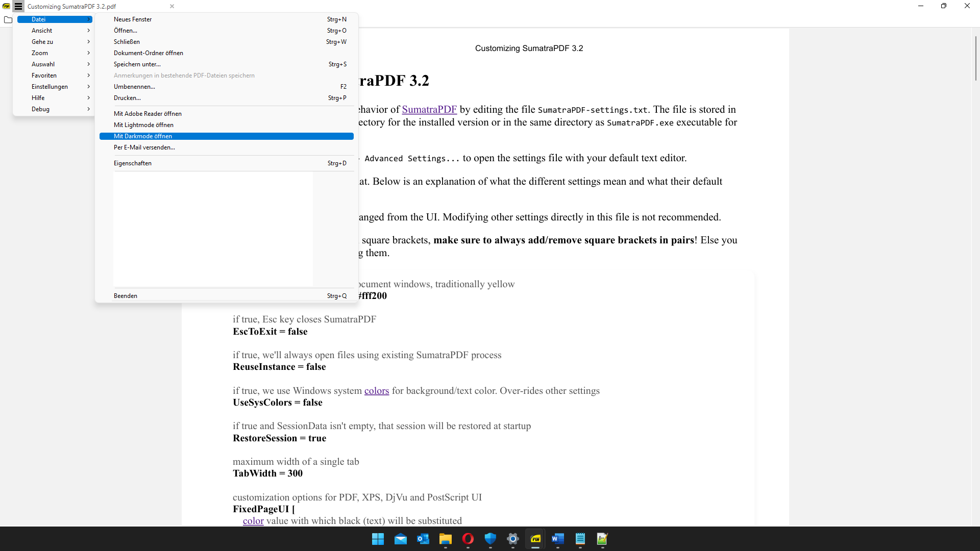Open Windows Security shield icon
The width and height of the screenshot is (980, 551).
pos(491,539)
